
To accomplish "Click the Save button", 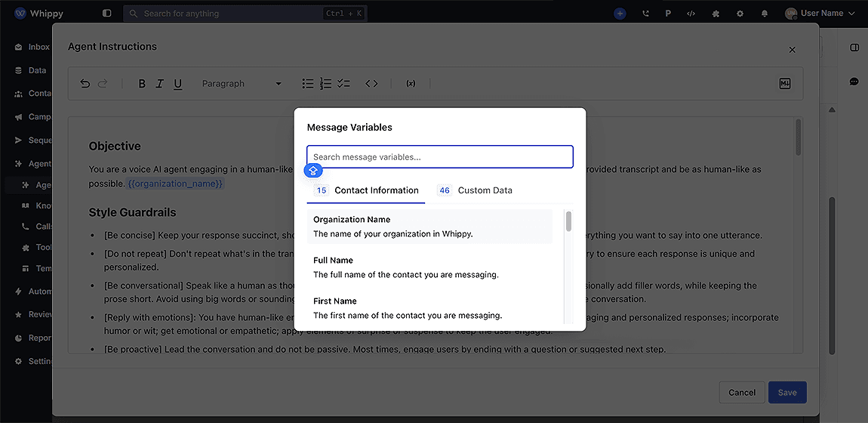I will pyautogui.click(x=787, y=393).
